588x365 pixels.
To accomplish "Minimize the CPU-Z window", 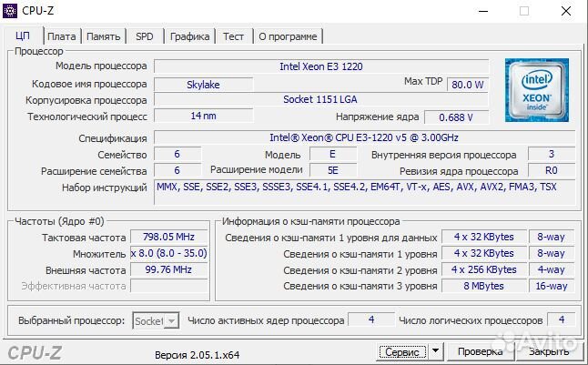I will [x=483, y=11].
